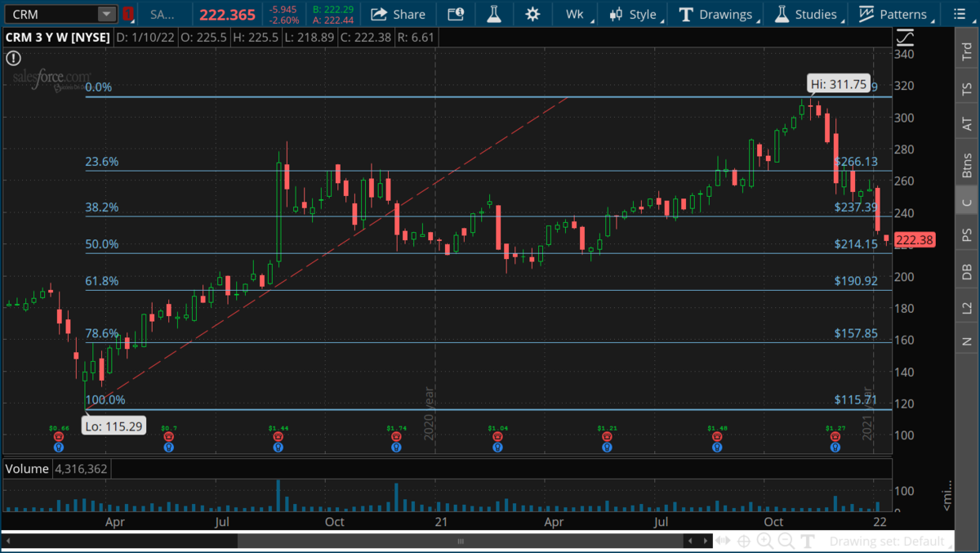Click the 4,316,362 volume value
The width and height of the screenshot is (980, 553).
coord(81,469)
